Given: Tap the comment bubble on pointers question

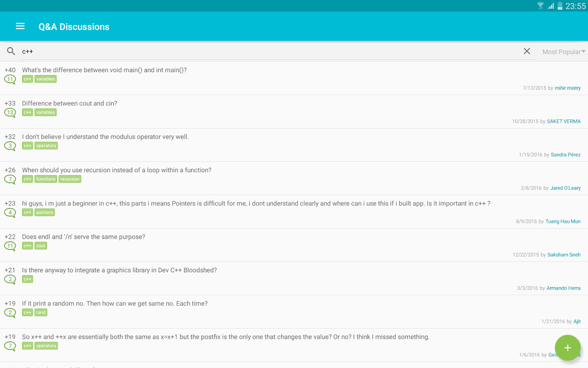Looking at the screenshot, I should [10, 212].
